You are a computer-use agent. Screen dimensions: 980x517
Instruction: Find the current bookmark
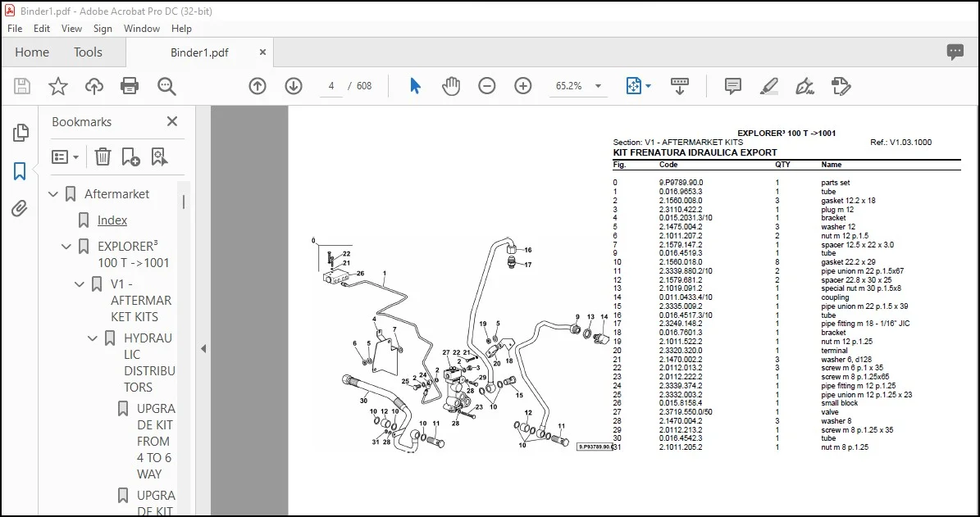pos(159,156)
